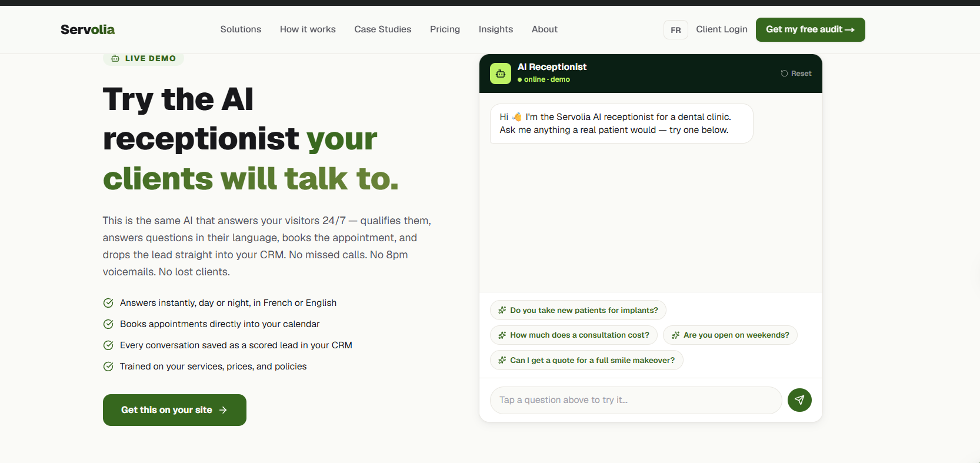Click Get my free audit button
Screen dimensions: 980x463
tap(811, 29)
